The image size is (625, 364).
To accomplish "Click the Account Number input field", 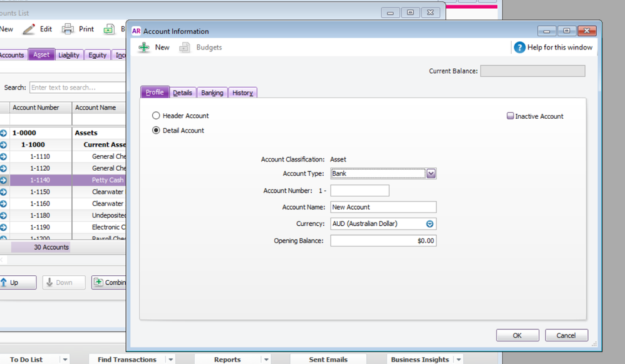I will pyautogui.click(x=359, y=191).
